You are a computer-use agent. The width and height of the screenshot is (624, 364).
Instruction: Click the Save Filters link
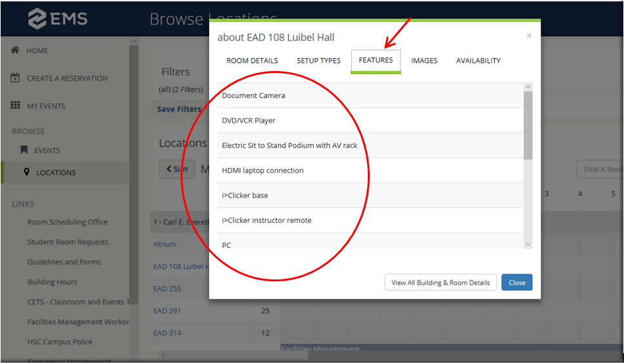179,109
